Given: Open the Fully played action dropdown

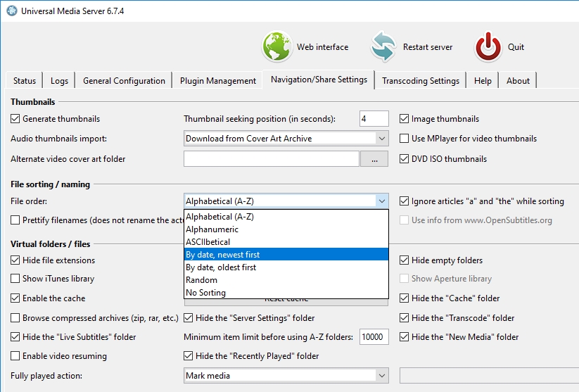Looking at the screenshot, I should [286, 375].
